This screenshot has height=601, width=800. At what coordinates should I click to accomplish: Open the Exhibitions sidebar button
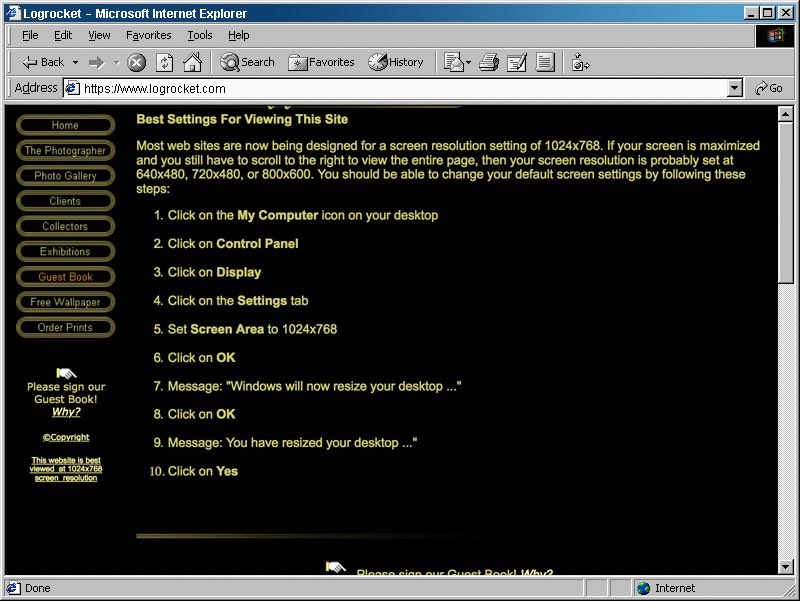(x=65, y=252)
